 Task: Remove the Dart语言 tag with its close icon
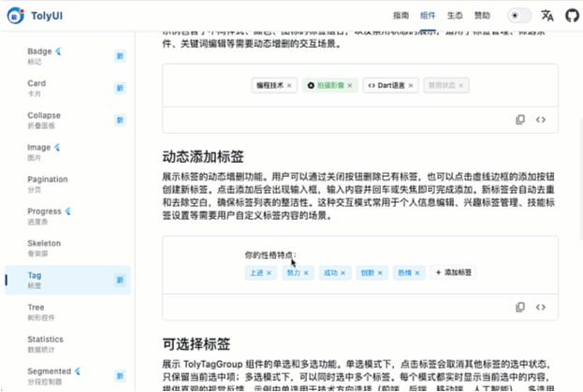tap(411, 85)
